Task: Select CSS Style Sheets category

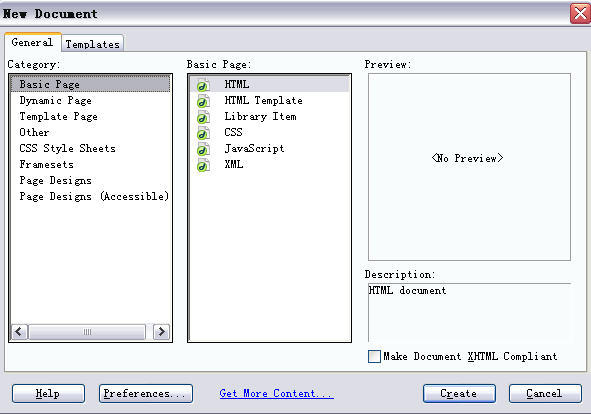Action: (67, 149)
